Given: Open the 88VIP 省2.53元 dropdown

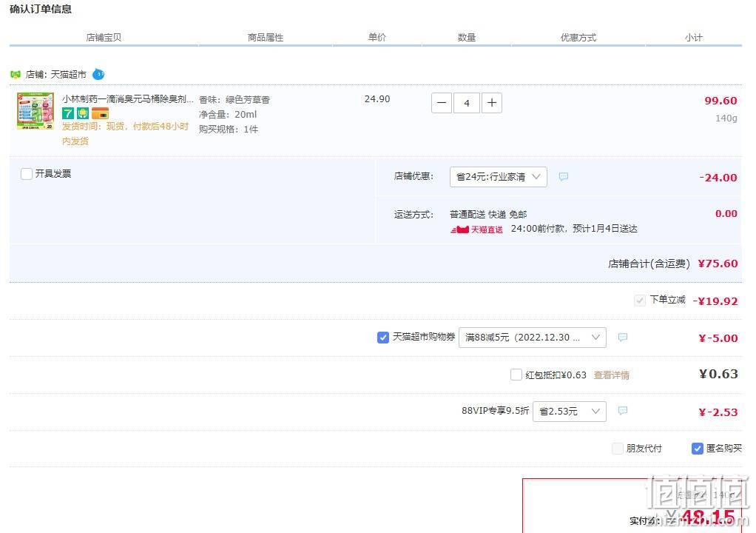Looking at the screenshot, I should [x=570, y=412].
